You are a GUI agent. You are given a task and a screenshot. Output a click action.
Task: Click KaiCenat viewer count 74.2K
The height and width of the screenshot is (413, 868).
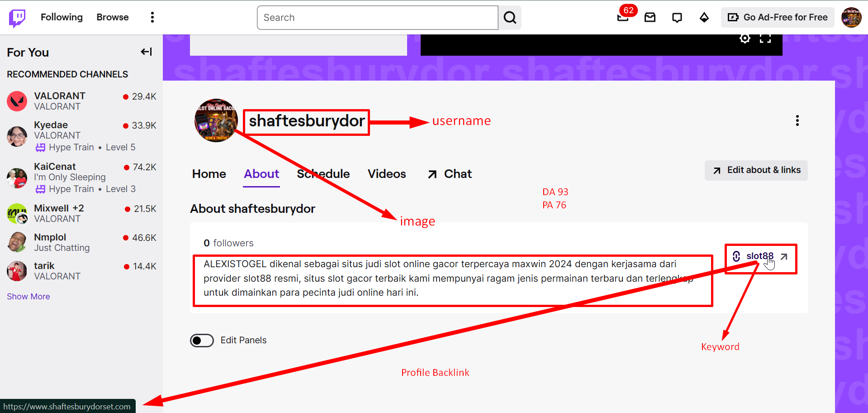pos(140,167)
